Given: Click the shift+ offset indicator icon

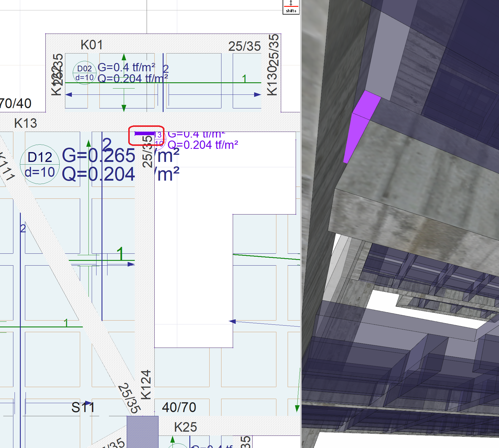Looking at the screenshot, I should pyautogui.click(x=291, y=7).
